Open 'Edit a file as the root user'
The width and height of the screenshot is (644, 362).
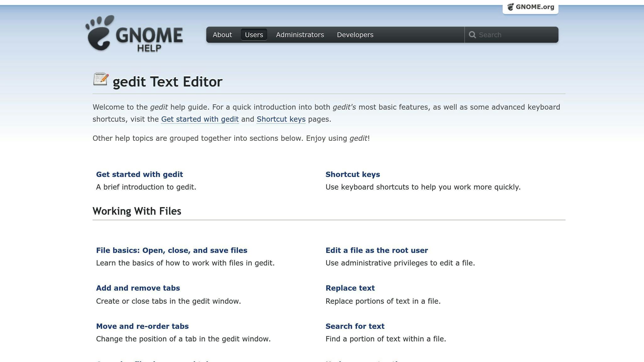tap(377, 250)
